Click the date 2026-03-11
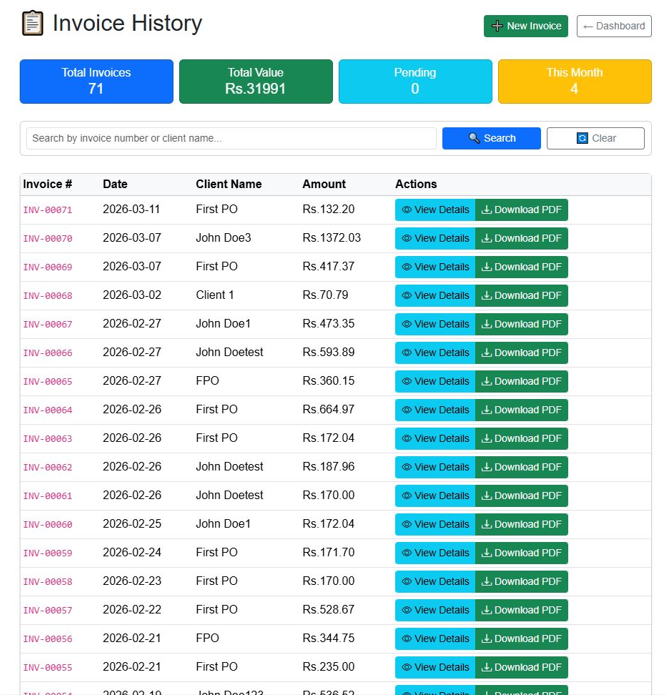The height and width of the screenshot is (695, 666). (131, 209)
